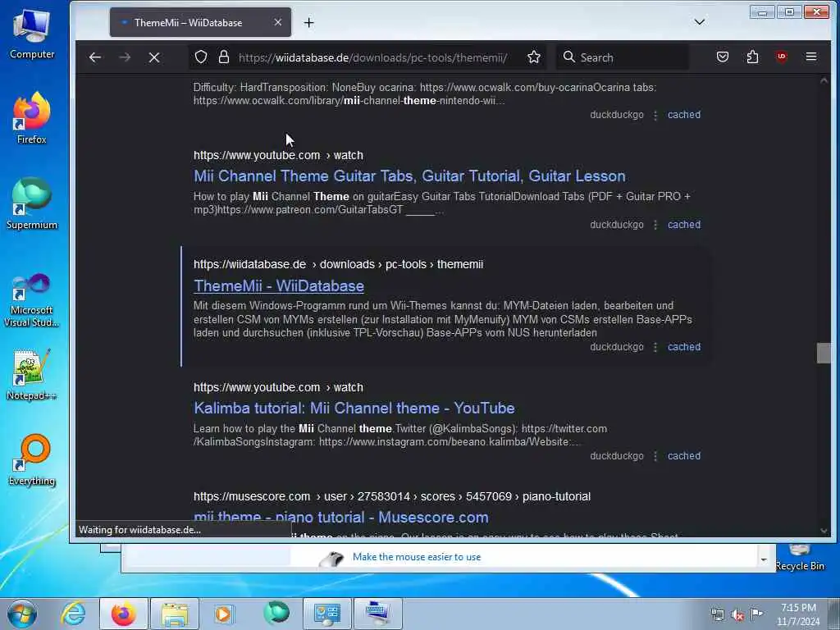Open cached link for Kalimba tutorial result
The width and height of the screenshot is (840, 630).
coord(683,456)
